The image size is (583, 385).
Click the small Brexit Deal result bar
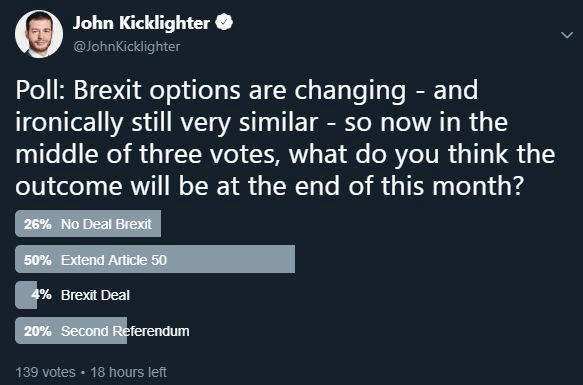(26, 295)
